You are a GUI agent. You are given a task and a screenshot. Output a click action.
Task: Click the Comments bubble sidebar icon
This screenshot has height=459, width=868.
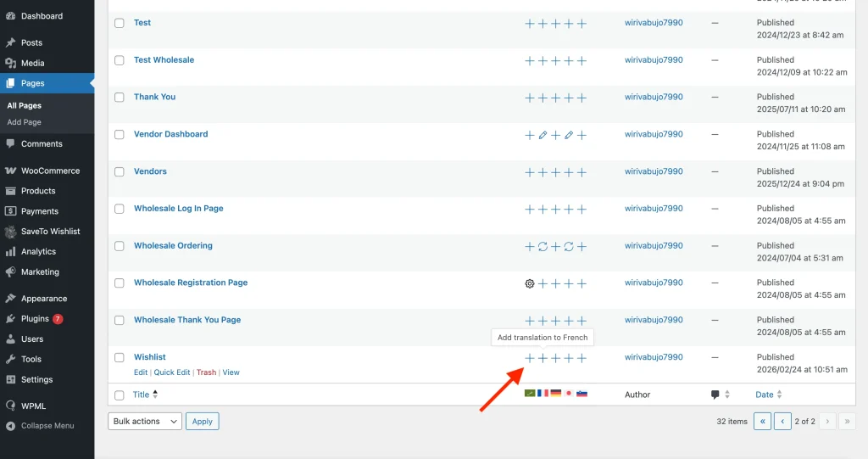tap(10, 143)
